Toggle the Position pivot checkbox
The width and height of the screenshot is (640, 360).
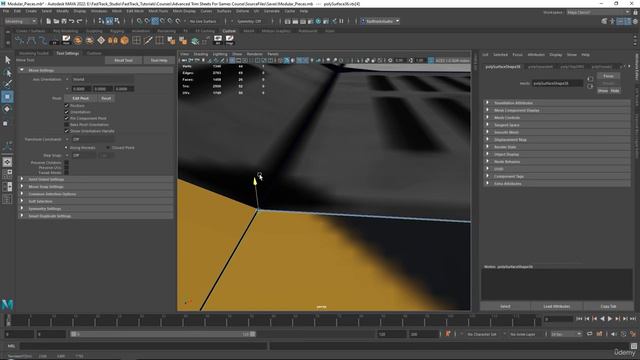coord(67,105)
